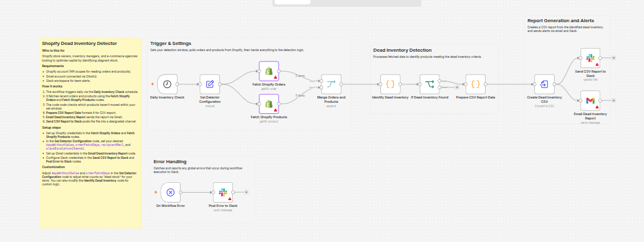644x242 pixels.
Task: Add node after Email Dead Inventory Report
Action: [614, 100]
